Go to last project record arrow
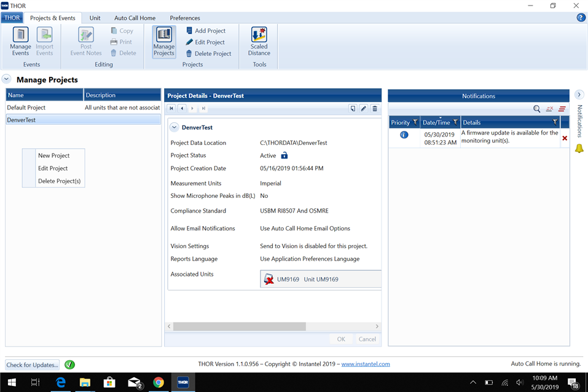This screenshot has height=392, width=588. coord(203,108)
